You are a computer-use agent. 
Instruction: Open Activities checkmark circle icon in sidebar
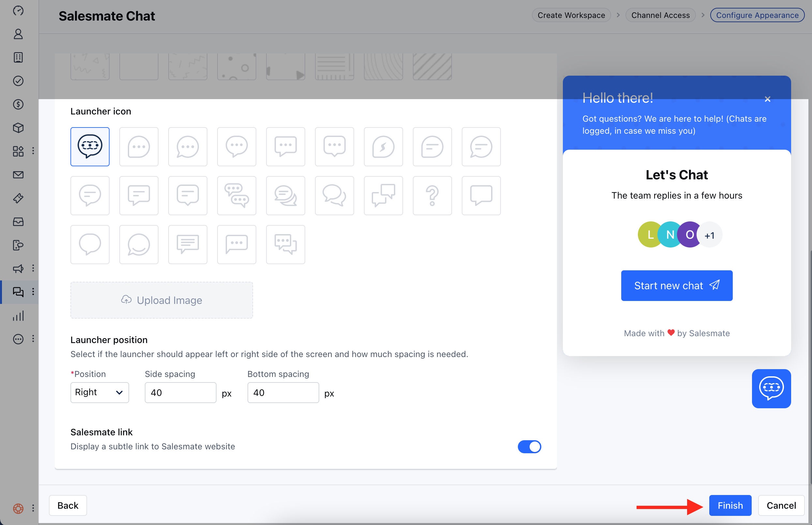18,81
